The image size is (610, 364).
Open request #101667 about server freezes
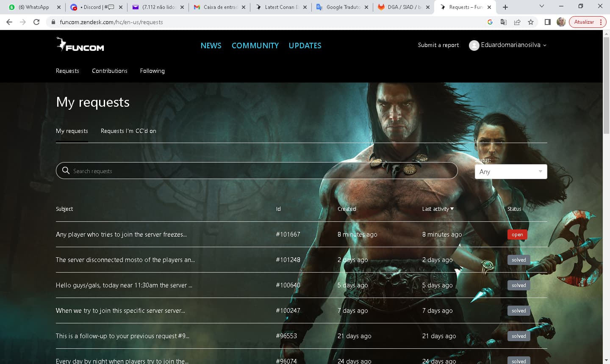click(121, 234)
